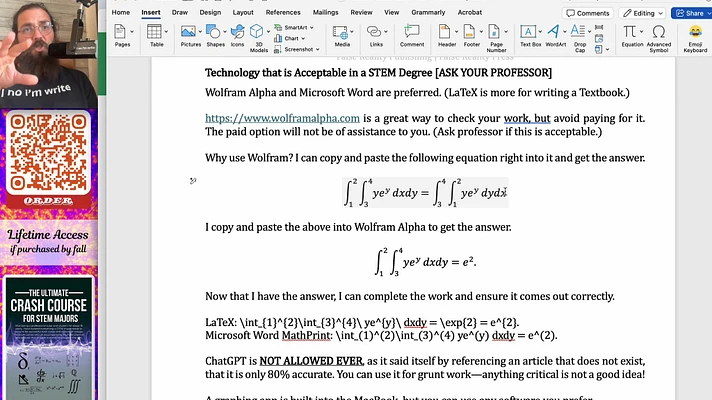This screenshot has height=400, width=712.
Task: Click the Footer icon
Action: [470, 31]
